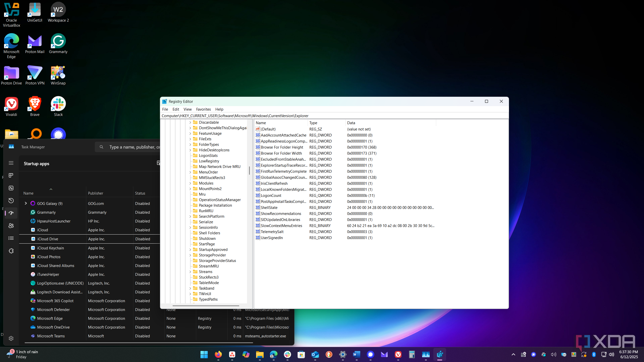Image resolution: width=644 pixels, height=362 pixels.
Task: Open Registry Editor Favorites menu
Action: pyautogui.click(x=203, y=109)
